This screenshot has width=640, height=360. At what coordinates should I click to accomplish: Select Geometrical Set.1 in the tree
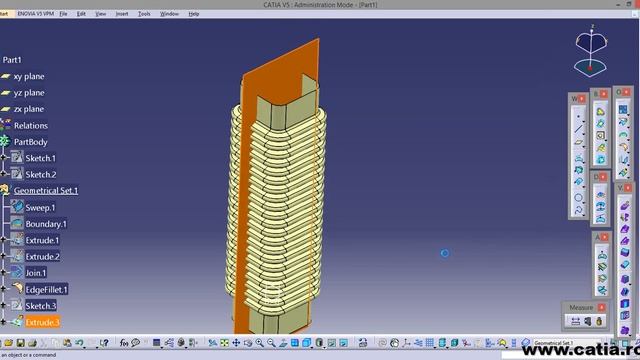[x=46, y=190]
